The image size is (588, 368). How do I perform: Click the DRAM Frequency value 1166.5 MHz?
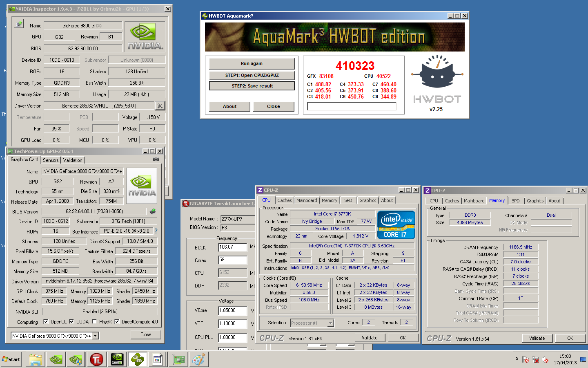pyautogui.click(x=521, y=247)
